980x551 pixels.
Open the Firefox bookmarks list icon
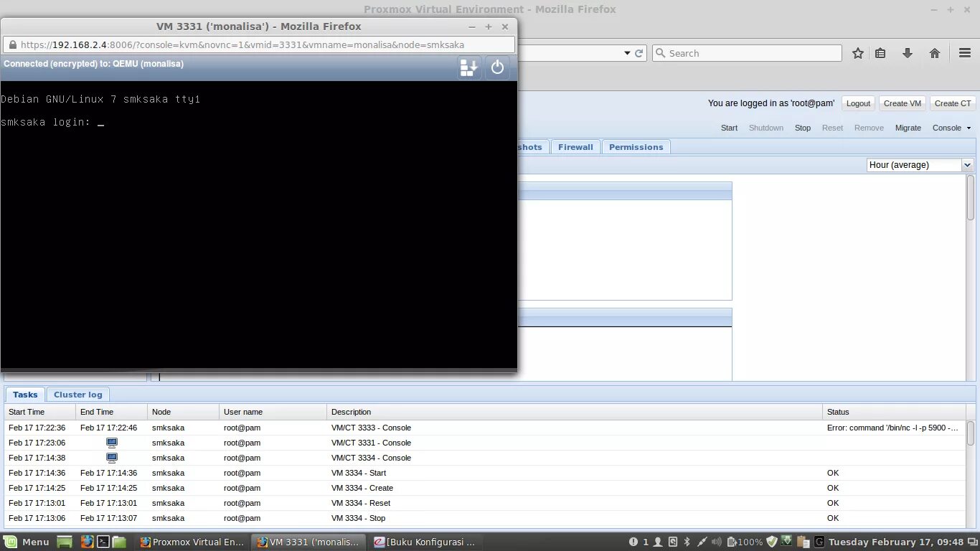pyautogui.click(x=880, y=53)
